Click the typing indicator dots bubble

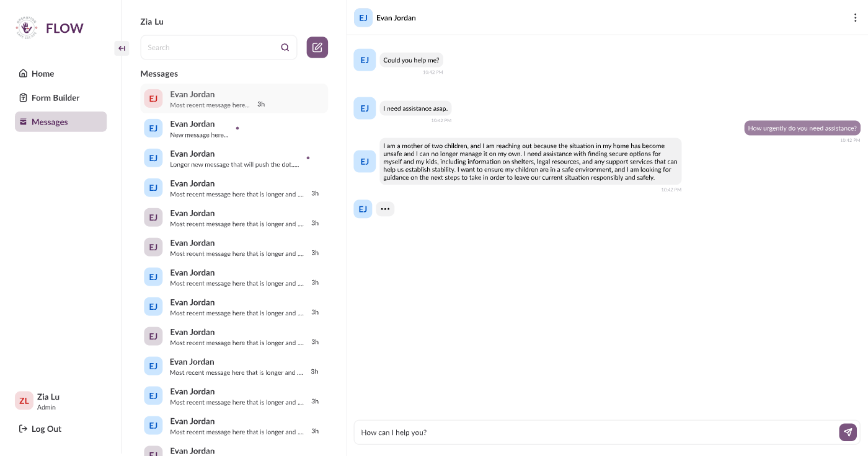point(385,209)
